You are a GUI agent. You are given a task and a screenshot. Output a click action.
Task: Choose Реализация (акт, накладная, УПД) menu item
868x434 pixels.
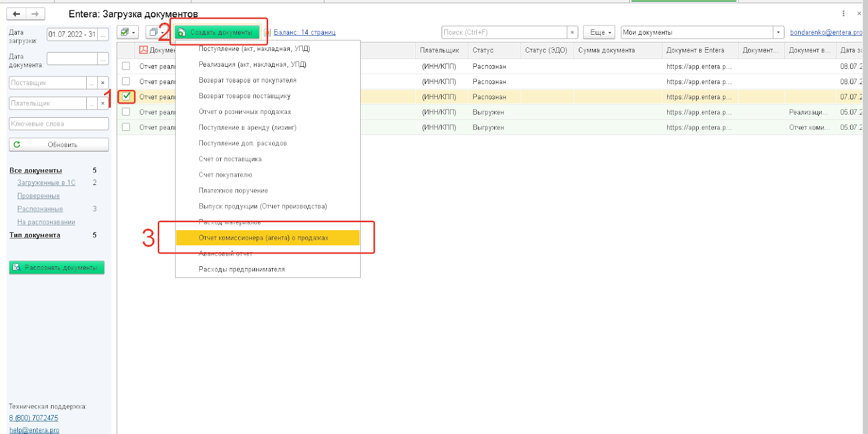click(268, 65)
